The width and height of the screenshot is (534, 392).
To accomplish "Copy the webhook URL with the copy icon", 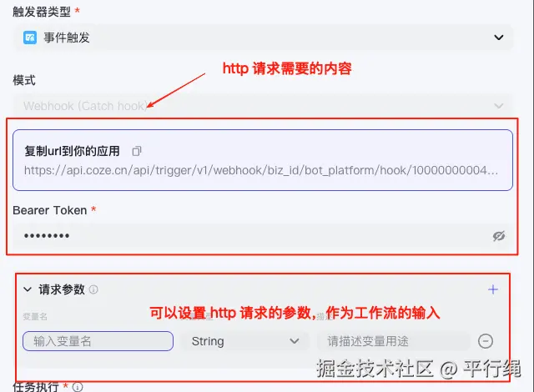I will pos(137,151).
